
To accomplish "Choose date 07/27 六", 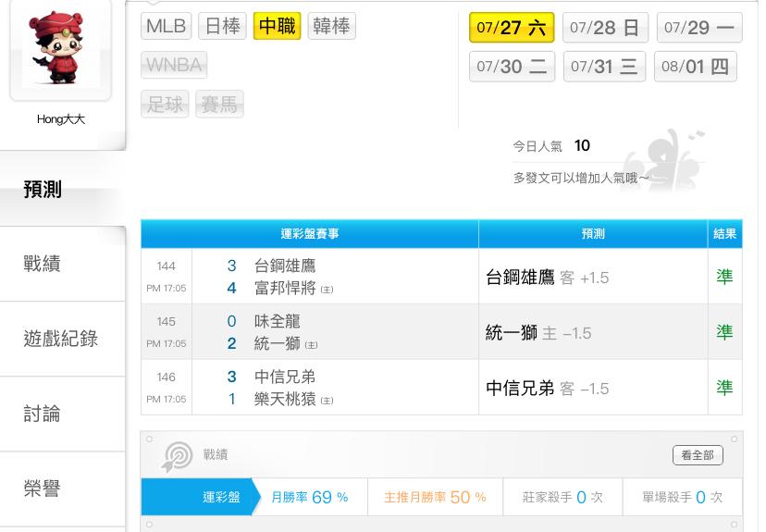I will [512, 28].
